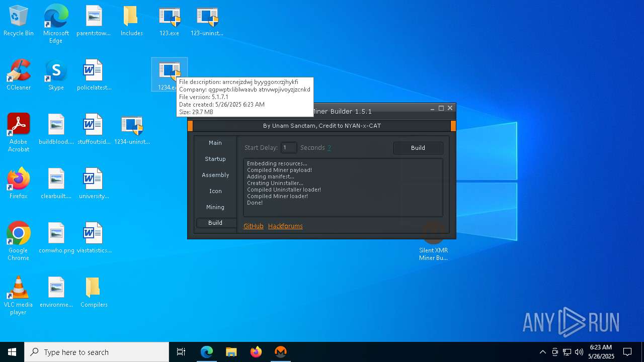
Task: Open the volume control in system tray
Action: point(579,352)
